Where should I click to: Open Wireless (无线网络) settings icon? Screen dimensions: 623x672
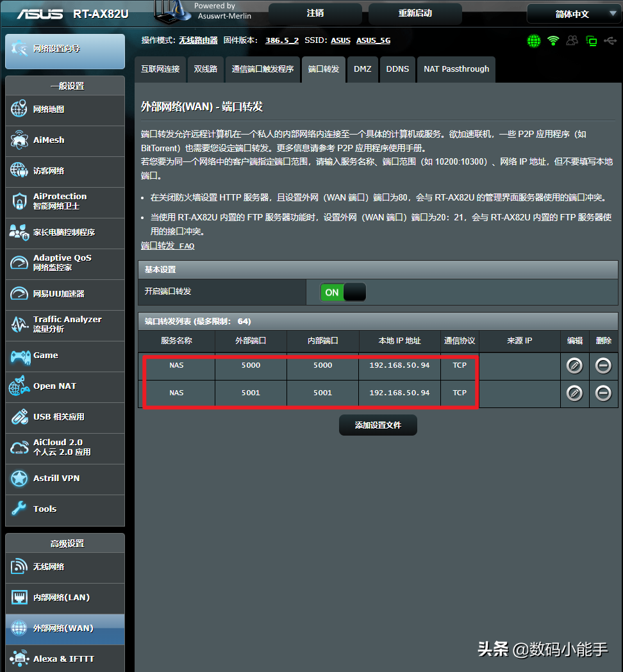tap(19, 566)
